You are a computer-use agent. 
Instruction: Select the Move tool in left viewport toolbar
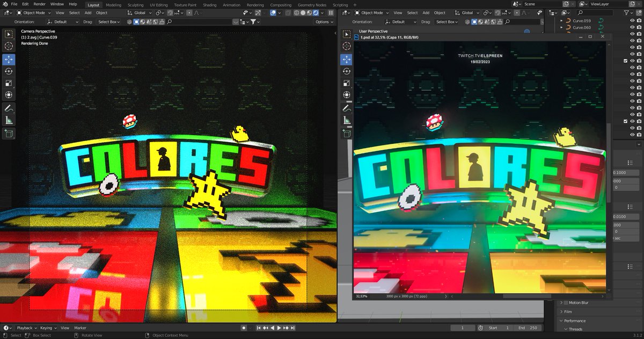(9, 59)
